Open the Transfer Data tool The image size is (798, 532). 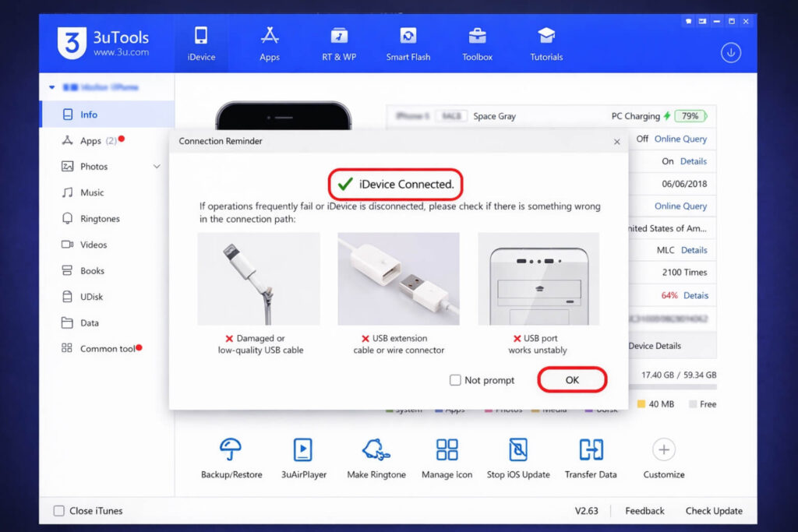point(590,456)
